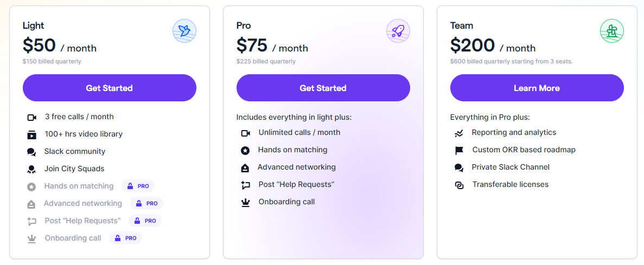
Task: Click the star icon beside Pro Hands on matching
Action: pos(245,151)
